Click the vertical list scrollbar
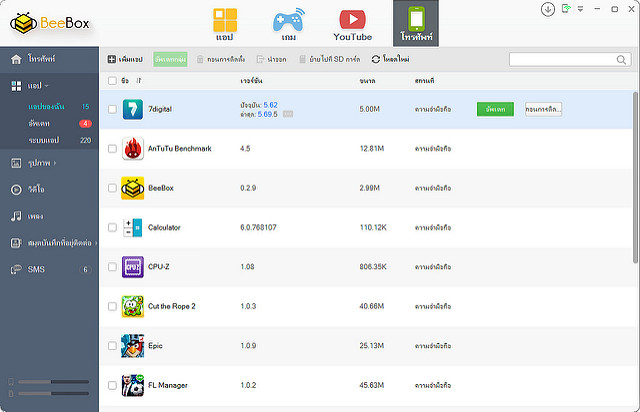Image resolution: width=640 pixels, height=412 pixels. pos(635,178)
